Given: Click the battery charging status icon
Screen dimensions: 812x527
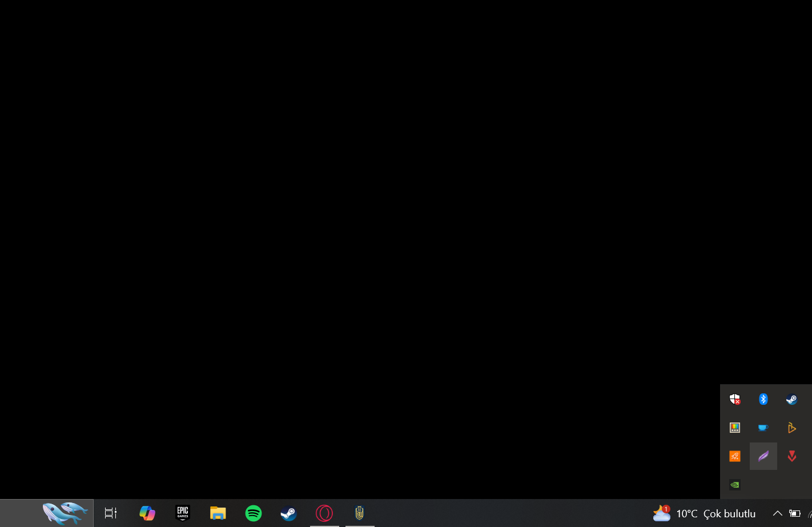Looking at the screenshot, I should [795, 513].
